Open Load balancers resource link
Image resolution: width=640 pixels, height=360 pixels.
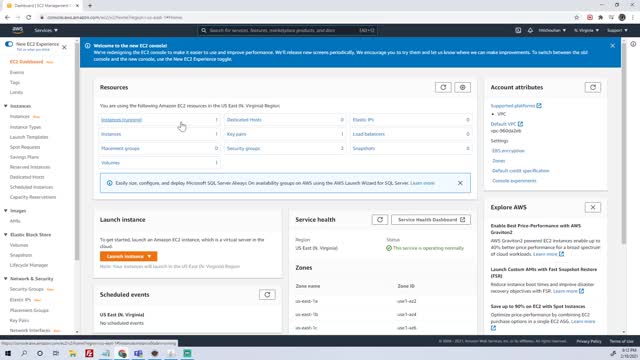[x=368, y=134]
